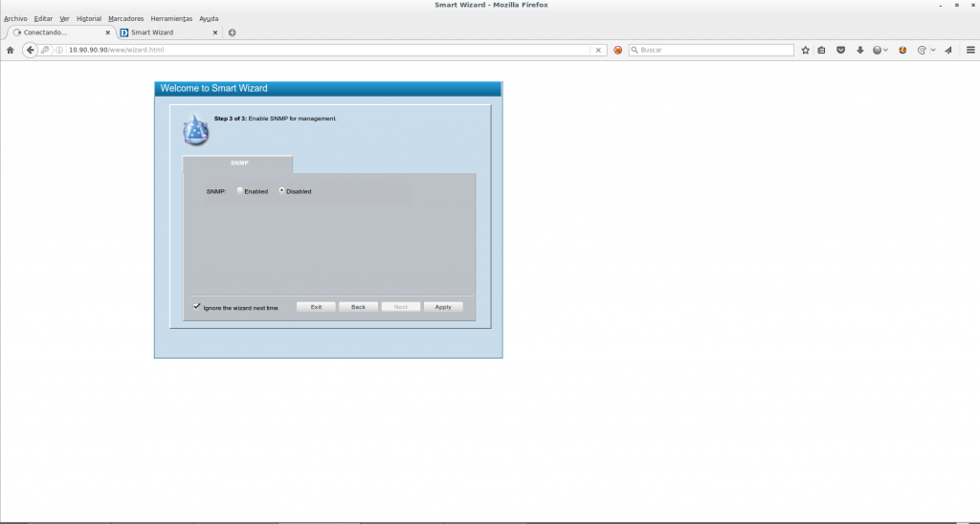Bookmark this page with the star icon
Screen dimensions: 980x524
click(806, 50)
